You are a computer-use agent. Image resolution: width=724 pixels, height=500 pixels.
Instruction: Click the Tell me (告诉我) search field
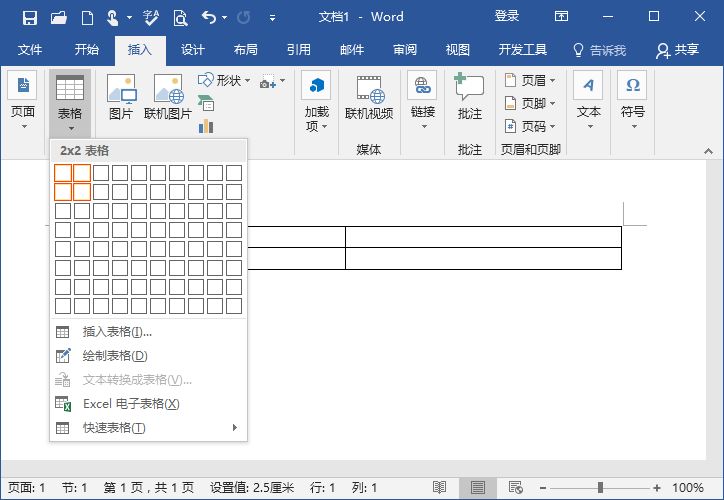click(x=599, y=50)
